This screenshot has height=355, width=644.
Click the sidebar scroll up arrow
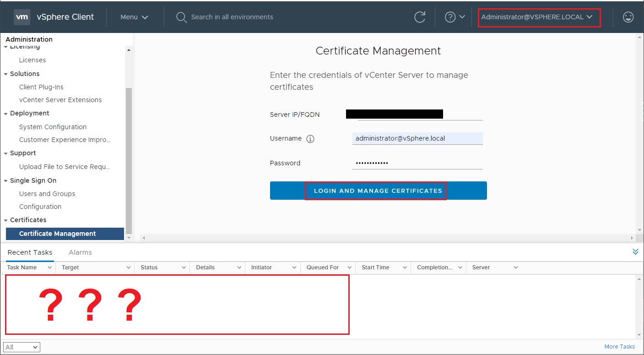129,50
